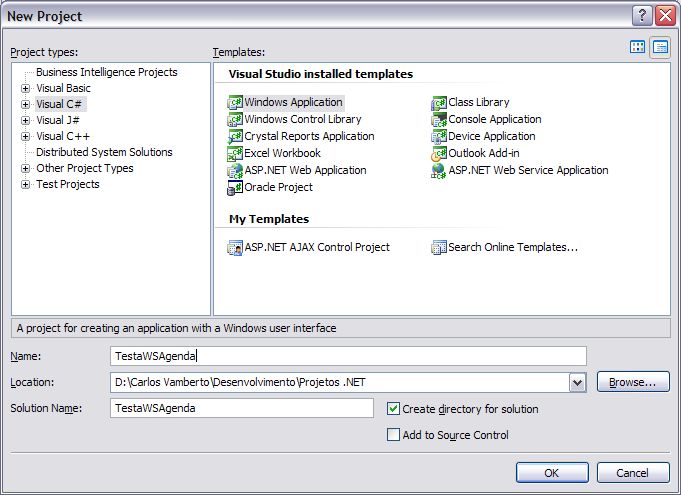Click the Browse button

[632, 382]
